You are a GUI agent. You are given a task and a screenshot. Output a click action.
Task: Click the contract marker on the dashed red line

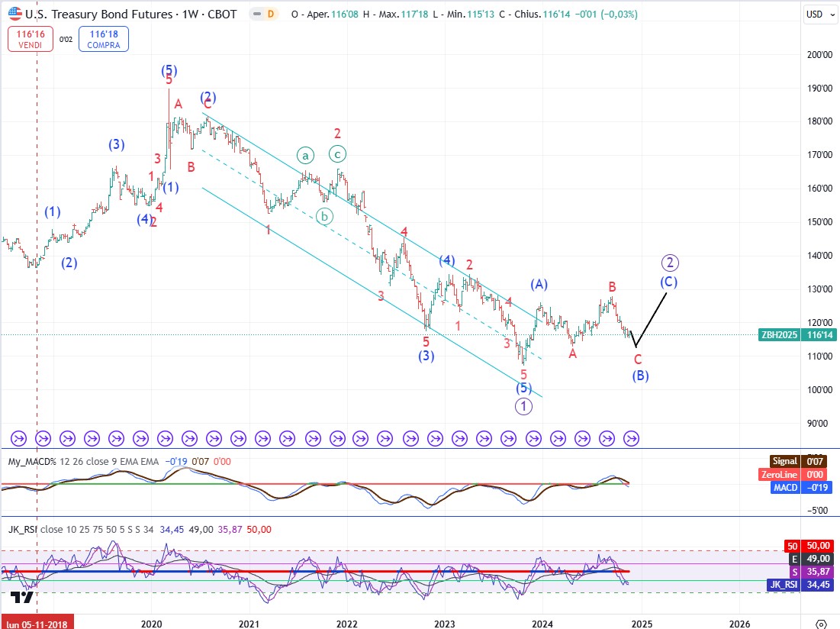coord(43,439)
